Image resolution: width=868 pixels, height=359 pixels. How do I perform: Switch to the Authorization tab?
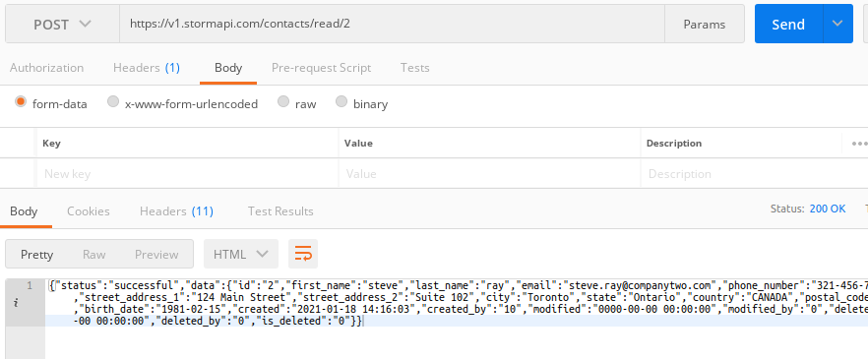46,68
